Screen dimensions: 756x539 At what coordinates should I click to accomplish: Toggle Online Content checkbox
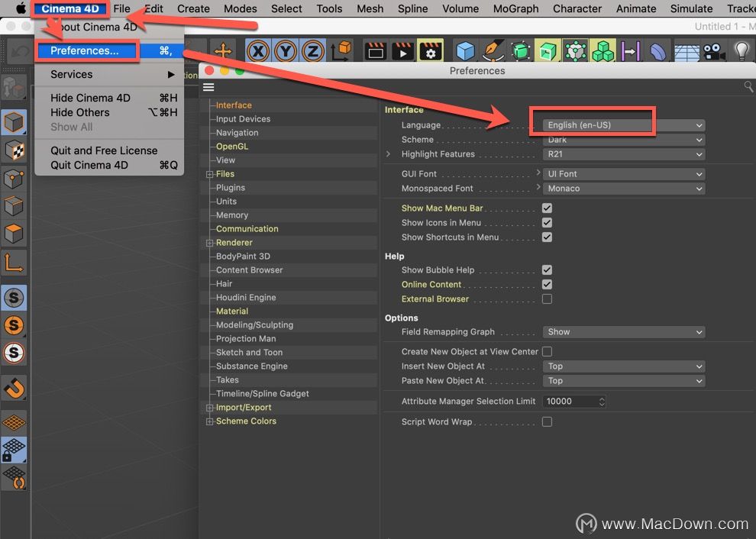tap(547, 284)
